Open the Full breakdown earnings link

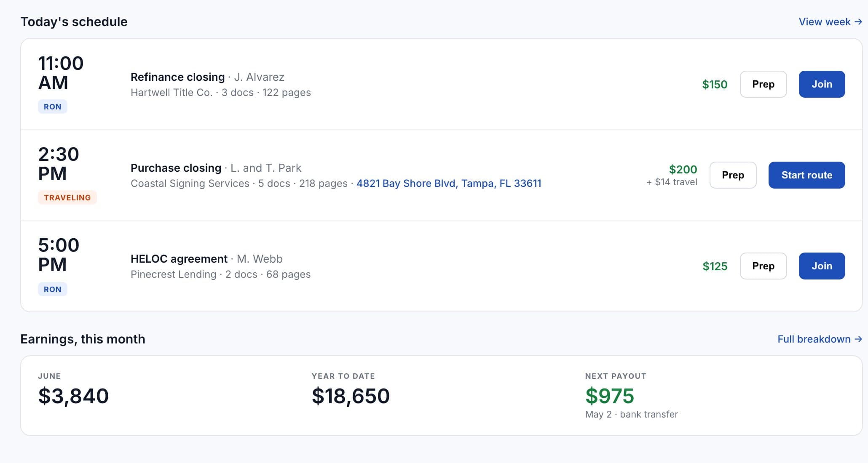pyautogui.click(x=820, y=339)
